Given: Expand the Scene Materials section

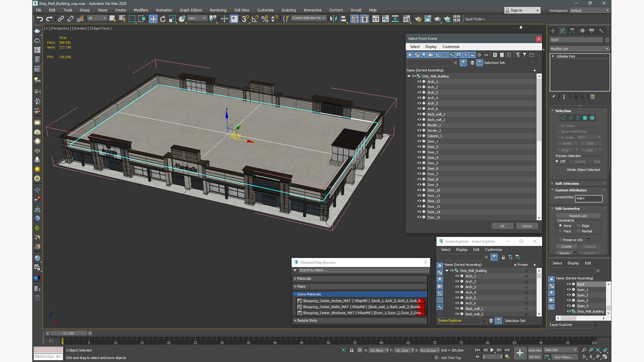Looking at the screenshot, I should 309,294.
